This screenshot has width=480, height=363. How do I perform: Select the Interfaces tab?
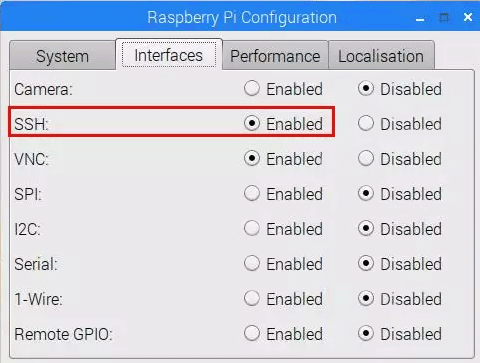pyautogui.click(x=169, y=55)
